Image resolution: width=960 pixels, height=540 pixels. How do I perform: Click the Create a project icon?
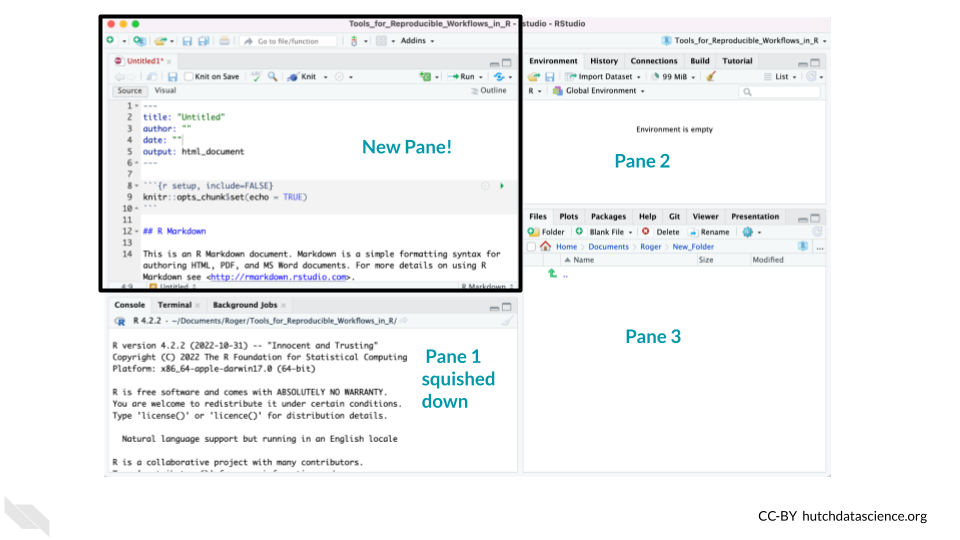point(140,41)
